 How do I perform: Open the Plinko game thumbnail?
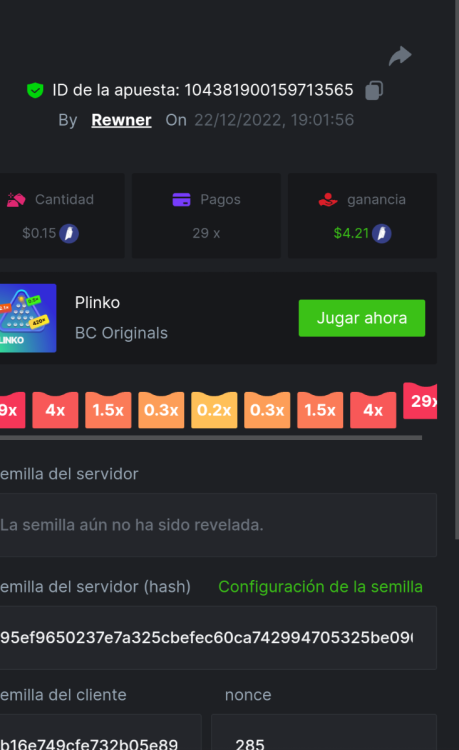[x=28, y=318]
